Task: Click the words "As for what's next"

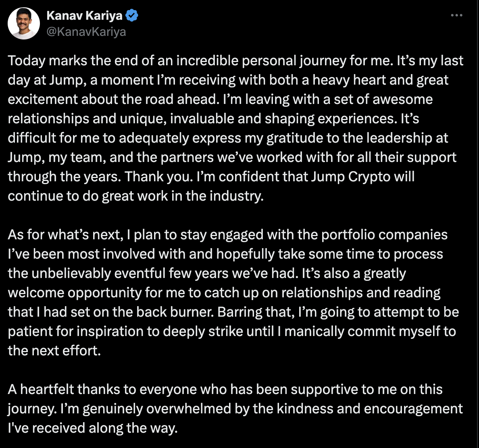Action: pos(65,235)
